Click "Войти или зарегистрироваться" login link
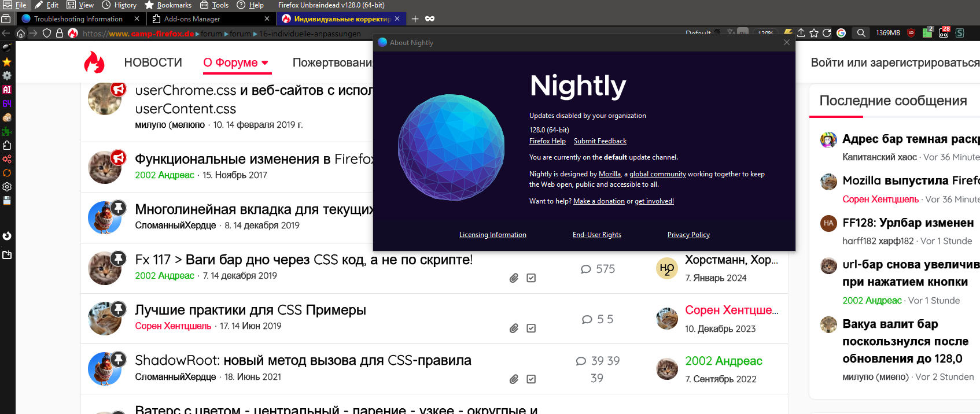Screen dimensions: 980x414 895,62
